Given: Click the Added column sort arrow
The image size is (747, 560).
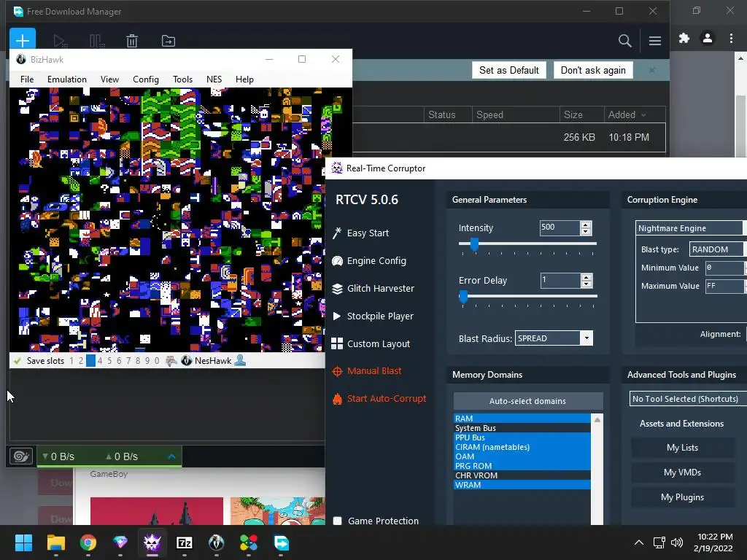Looking at the screenshot, I should [x=643, y=114].
